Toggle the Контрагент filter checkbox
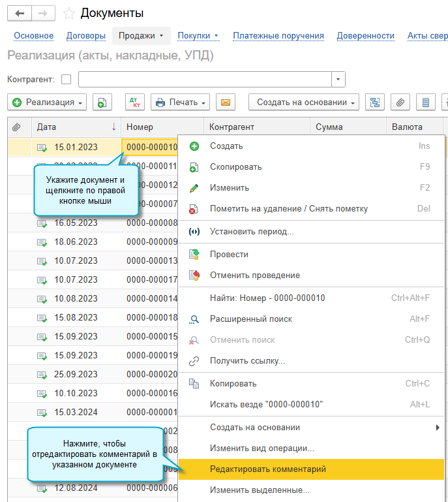The image size is (448, 502). [66, 80]
